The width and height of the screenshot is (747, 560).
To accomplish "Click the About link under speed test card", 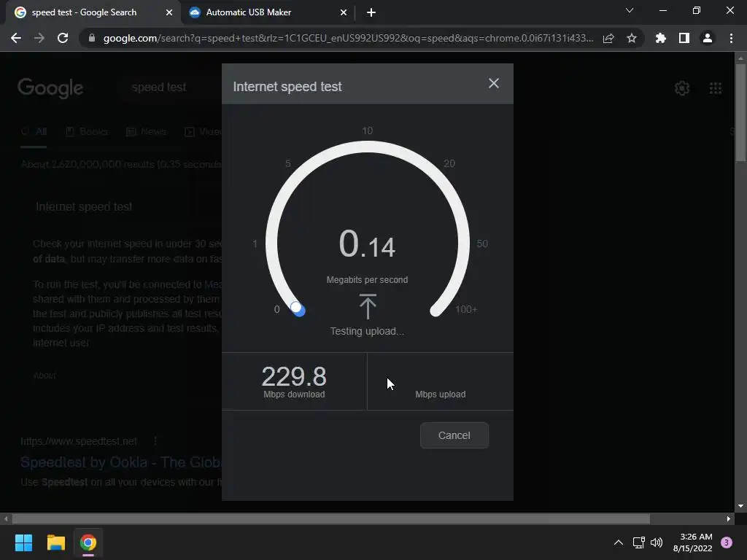I will click(44, 376).
